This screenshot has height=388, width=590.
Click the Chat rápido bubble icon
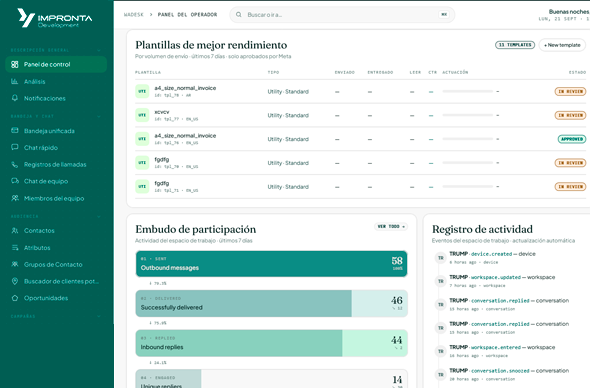15,147
